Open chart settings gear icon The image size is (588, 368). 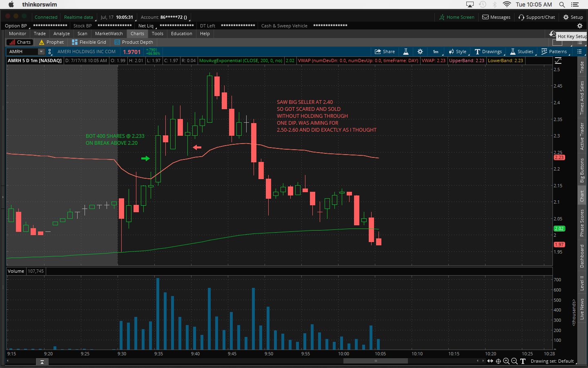point(420,52)
